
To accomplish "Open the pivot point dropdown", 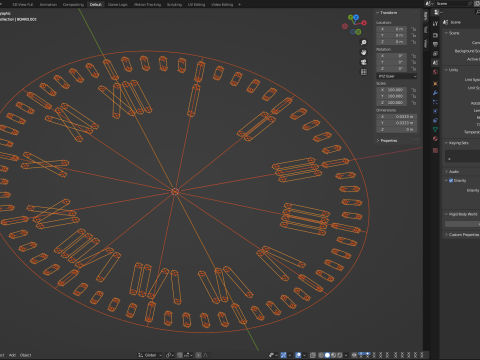I will pos(170,355).
